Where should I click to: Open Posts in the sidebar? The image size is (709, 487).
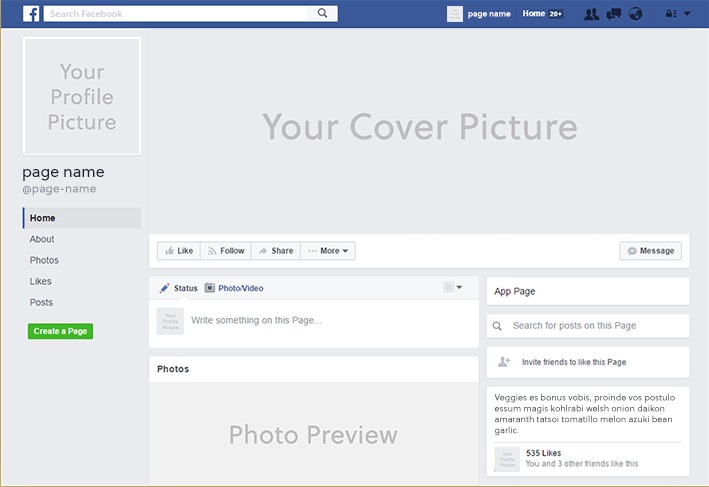[x=41, y=303]
